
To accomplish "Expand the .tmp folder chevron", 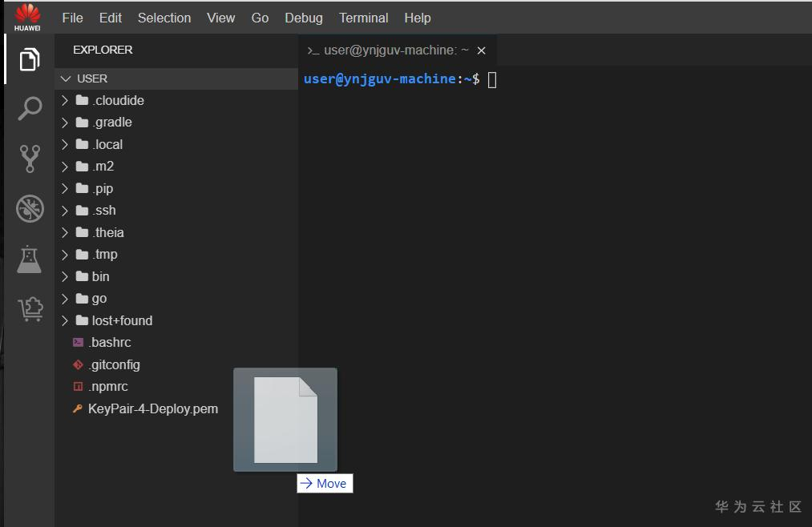I will (65, 255).
